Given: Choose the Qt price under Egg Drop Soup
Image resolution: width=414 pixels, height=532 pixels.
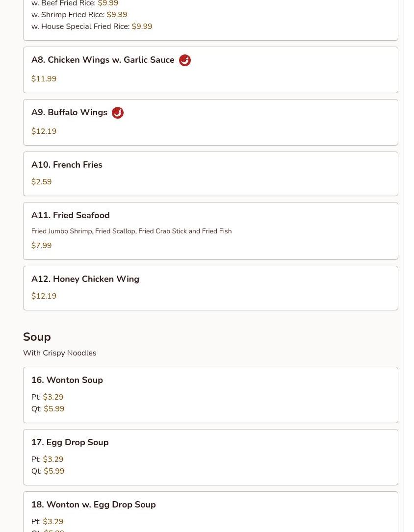Looking at the screenshot, I should click(x=48, y=471).
